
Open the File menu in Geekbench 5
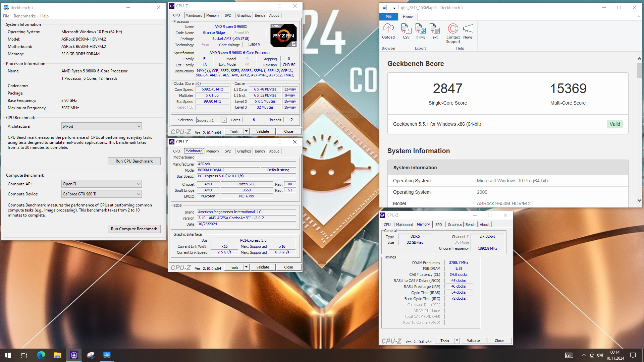tap(6, 16)
